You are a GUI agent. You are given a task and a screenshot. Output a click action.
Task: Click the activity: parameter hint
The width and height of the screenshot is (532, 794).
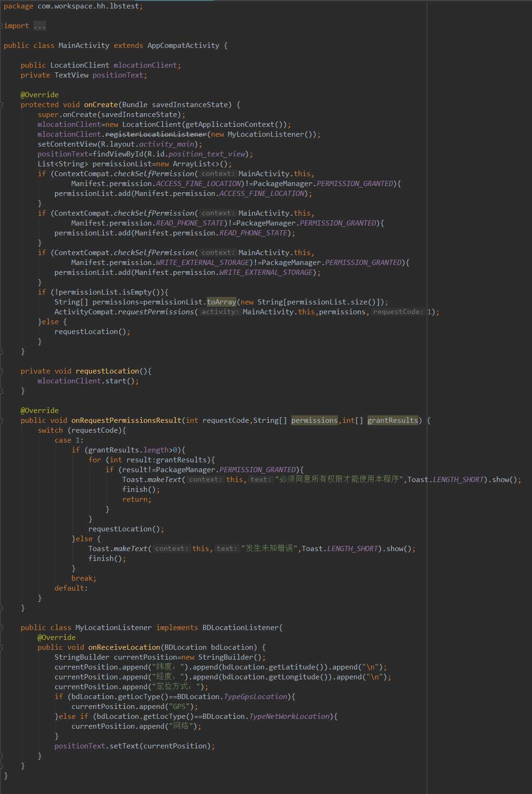(x=220, y=312)
